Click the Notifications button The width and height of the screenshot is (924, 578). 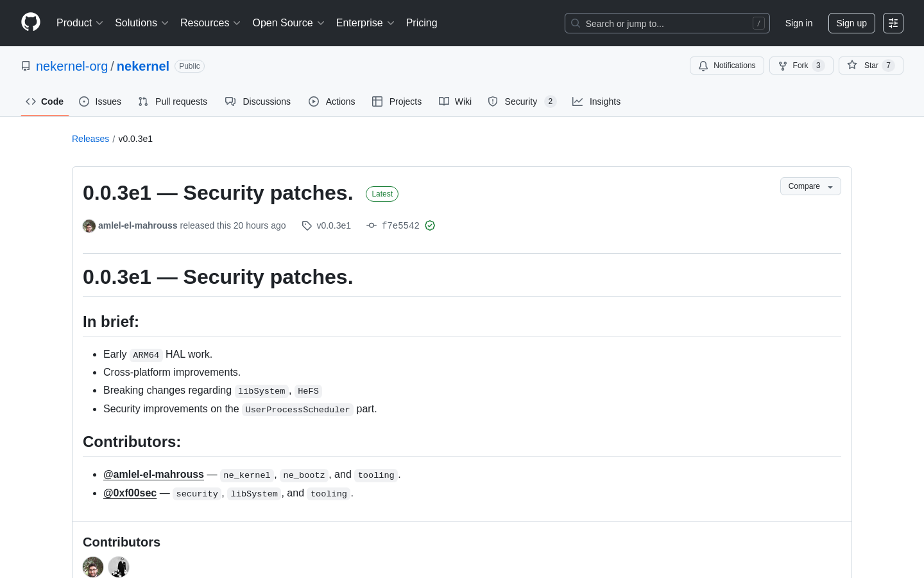(727, 66)
